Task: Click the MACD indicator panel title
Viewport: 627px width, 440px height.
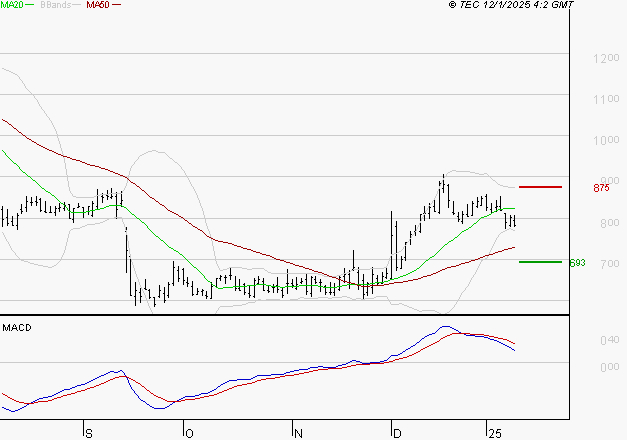Action: coord(17,327)
